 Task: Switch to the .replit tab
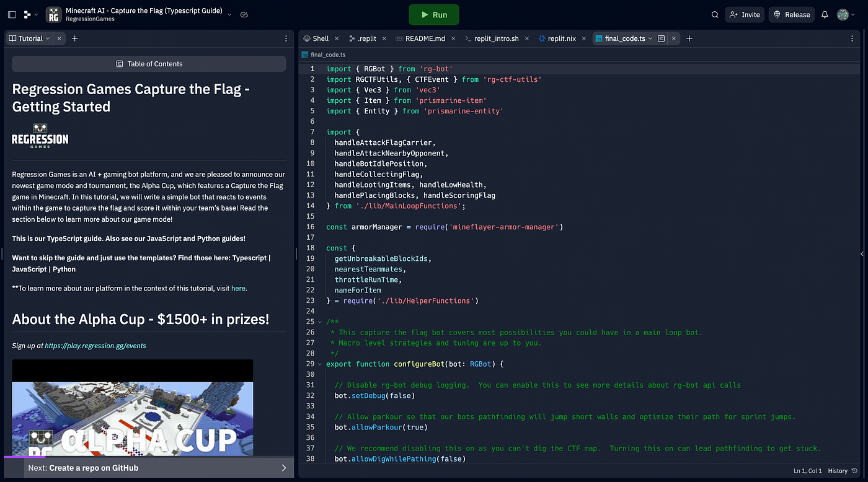pos(363,38)
